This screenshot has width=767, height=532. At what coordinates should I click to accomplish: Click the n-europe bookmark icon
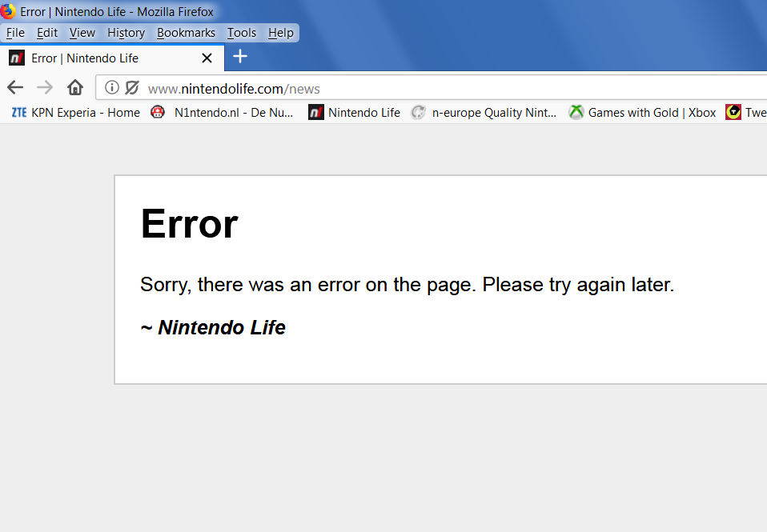click(x=418, y=113)
